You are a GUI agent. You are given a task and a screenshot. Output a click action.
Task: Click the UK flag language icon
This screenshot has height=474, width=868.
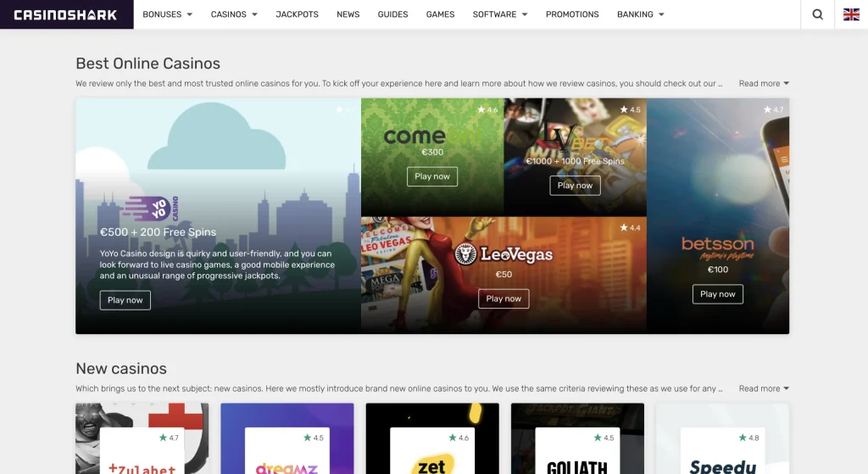click(851, 14)
